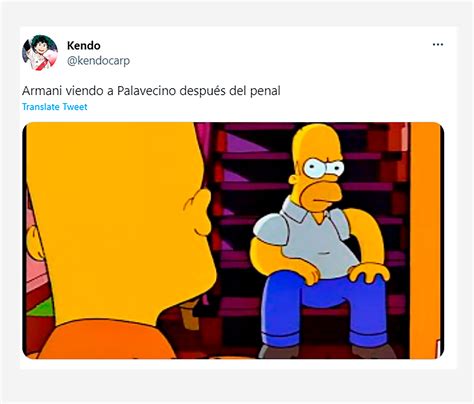This screenshot has width=474, height=404.
Task: Visit the @kendocarp handle link
Action: pos(98,61)
